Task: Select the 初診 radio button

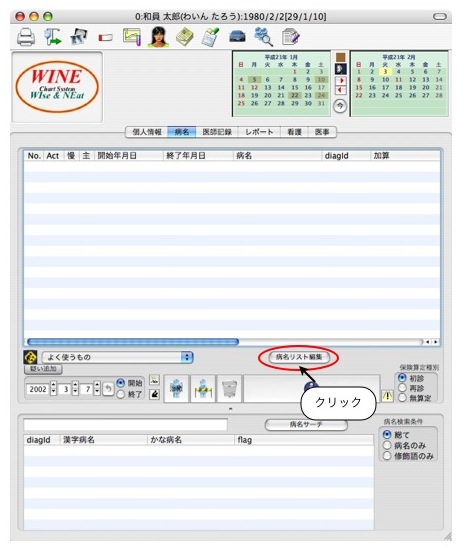Action: click(402, 378)
